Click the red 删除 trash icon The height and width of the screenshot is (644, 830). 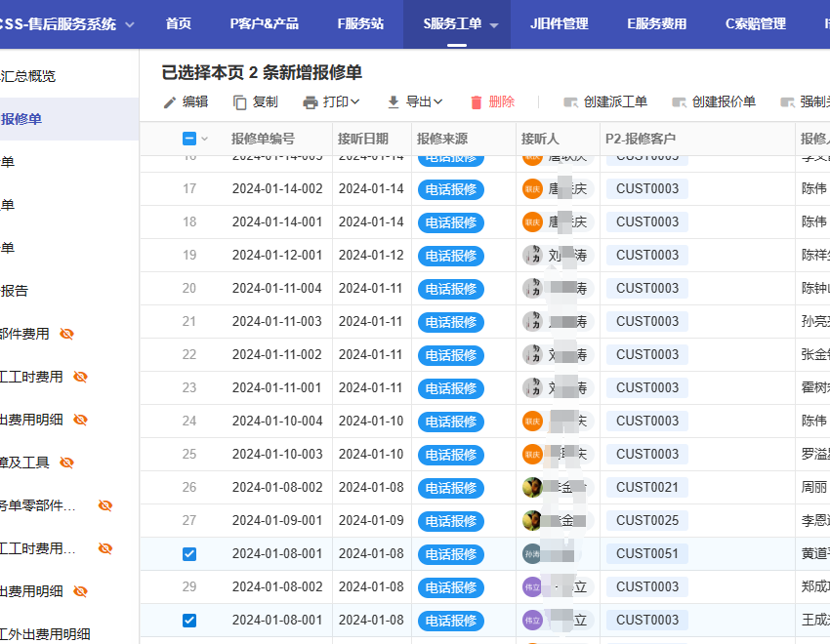click(x=477, y=102)
